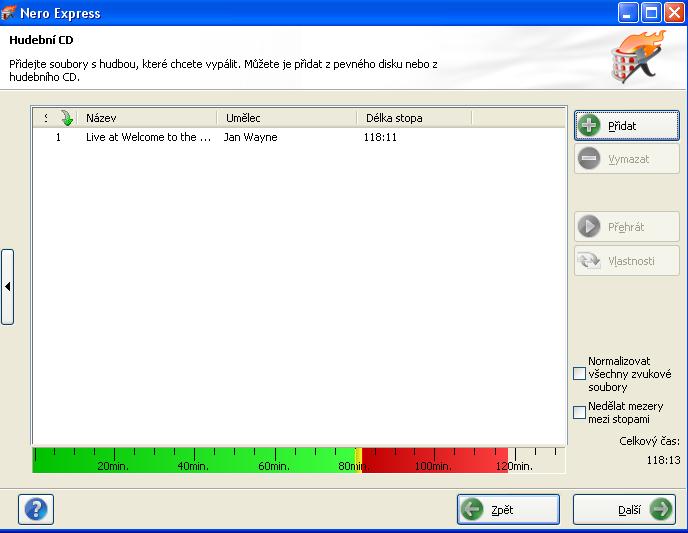The width and height of the screenshot is (688, 533).
Task: Click the Vymazat (delete) button
Action: 627,159
